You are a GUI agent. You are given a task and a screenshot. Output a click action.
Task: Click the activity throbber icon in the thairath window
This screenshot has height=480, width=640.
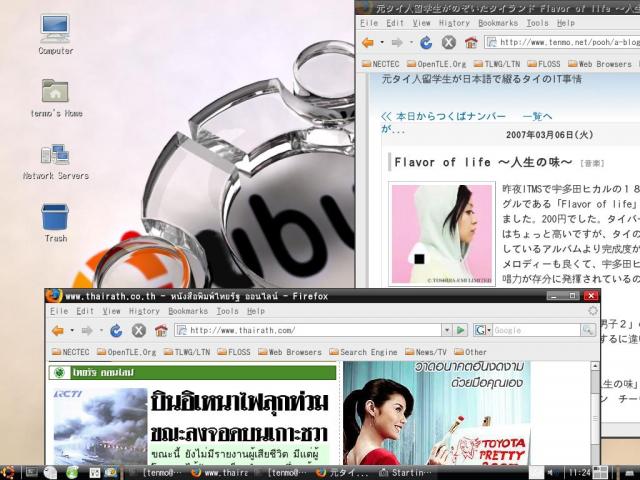coord(593,311)
